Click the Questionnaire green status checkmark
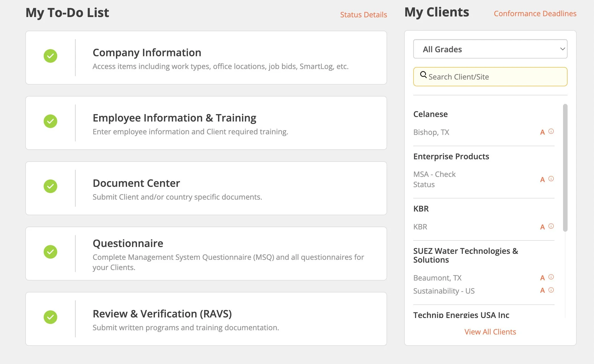 pyautogui.click(x=50, y=252)
